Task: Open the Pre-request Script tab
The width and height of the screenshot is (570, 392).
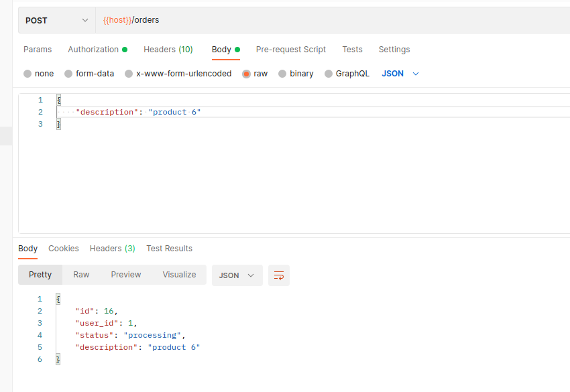Action: 290,50
